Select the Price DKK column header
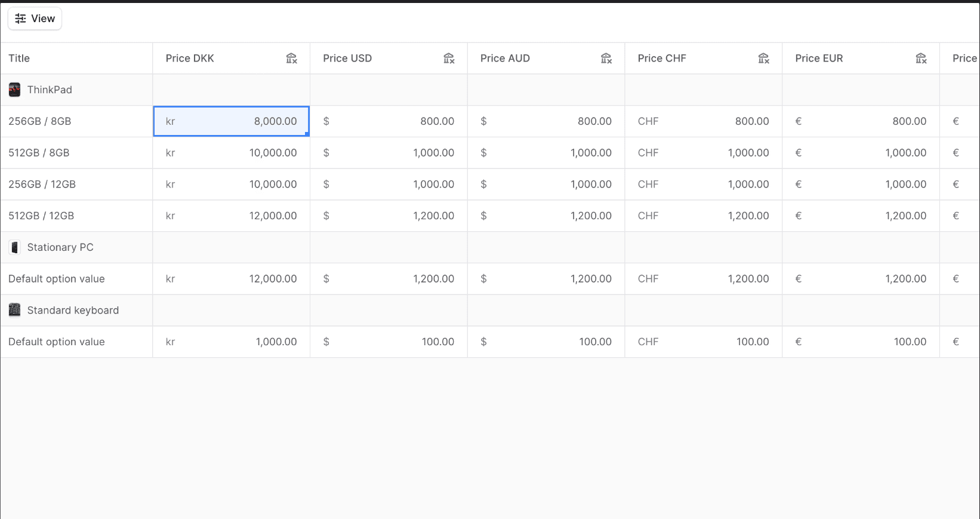 click(x=232, y=59)
